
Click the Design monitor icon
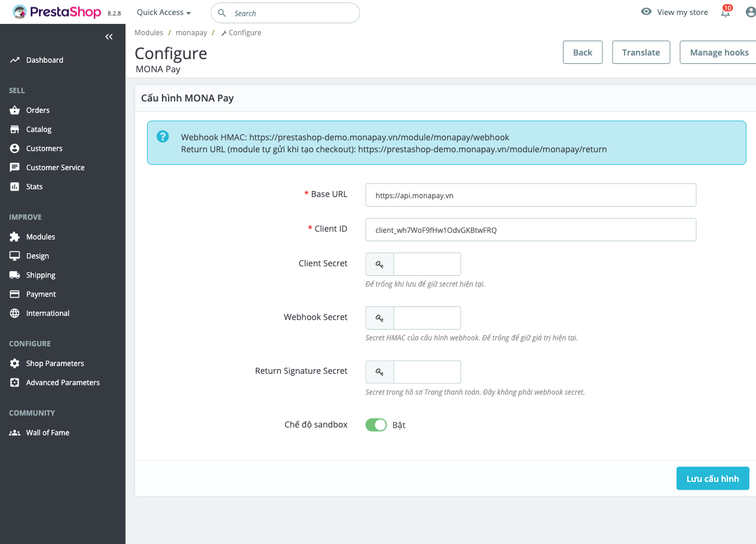[15, 256]
